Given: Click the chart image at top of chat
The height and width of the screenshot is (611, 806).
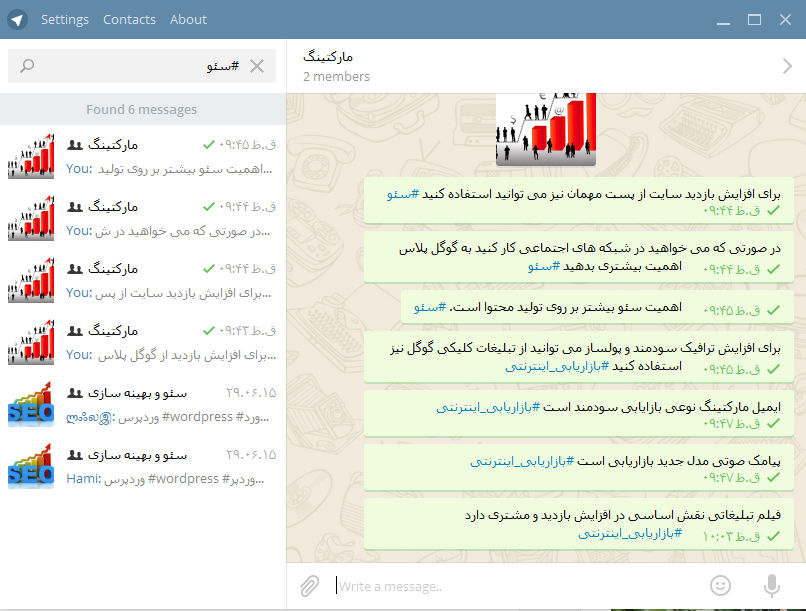Looking at the screenshot, I should (x=546, y=129).
